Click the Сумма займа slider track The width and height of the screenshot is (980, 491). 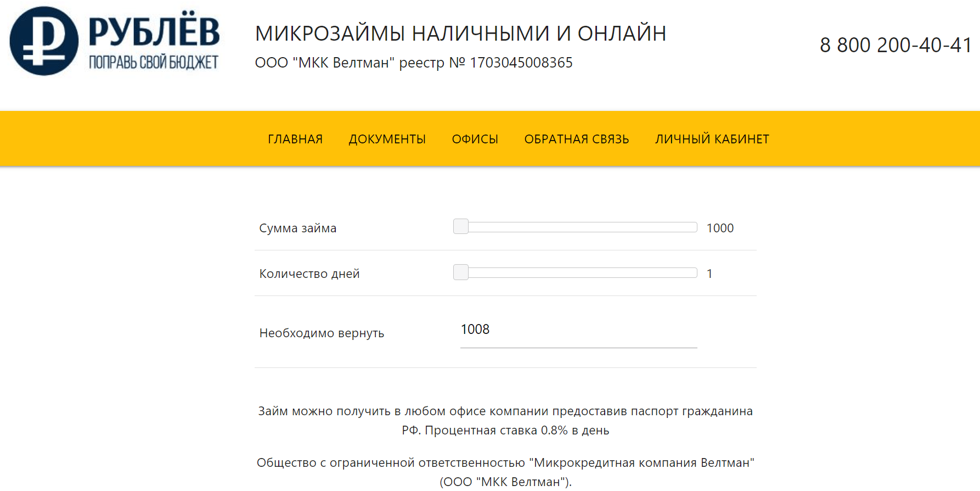click(x=575, y=227)
